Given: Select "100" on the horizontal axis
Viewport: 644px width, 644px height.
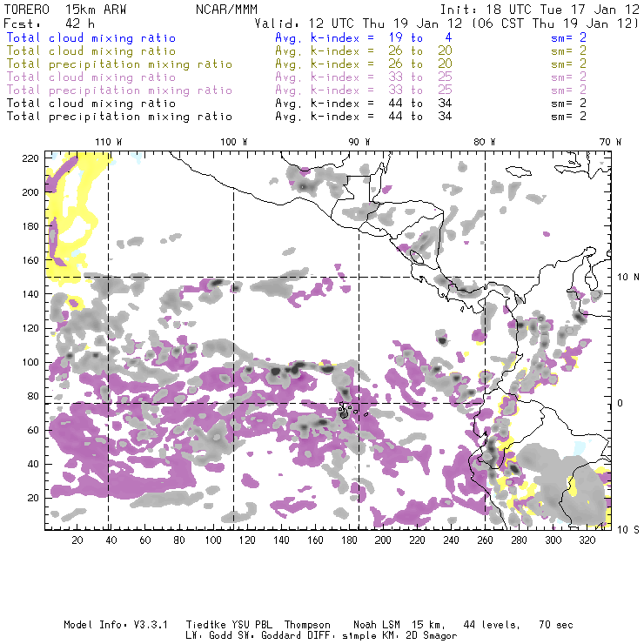Looking at the screenshot, I should point(213,540).
